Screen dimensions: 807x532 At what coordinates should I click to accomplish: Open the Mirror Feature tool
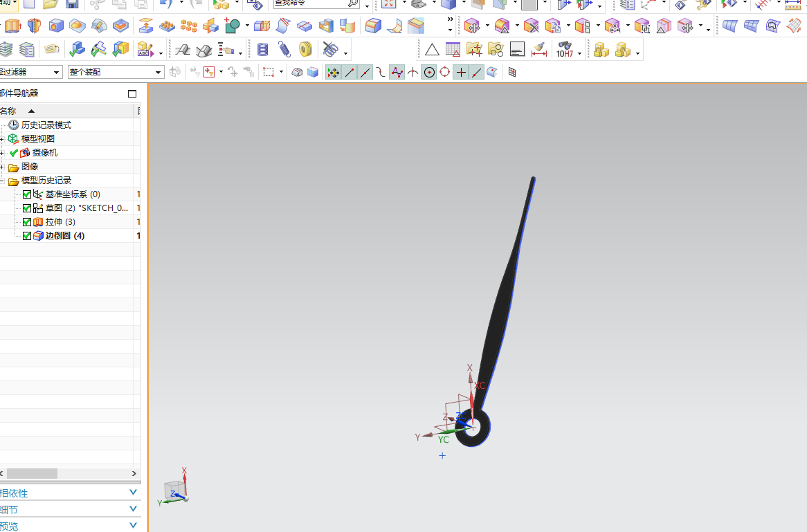pos(210,26)
